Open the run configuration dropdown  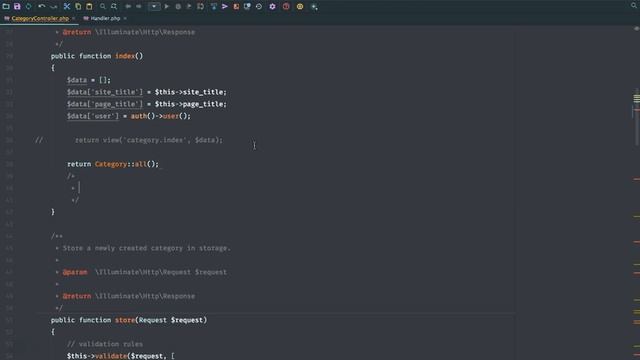pyautogui.click(x=154, y=7)
